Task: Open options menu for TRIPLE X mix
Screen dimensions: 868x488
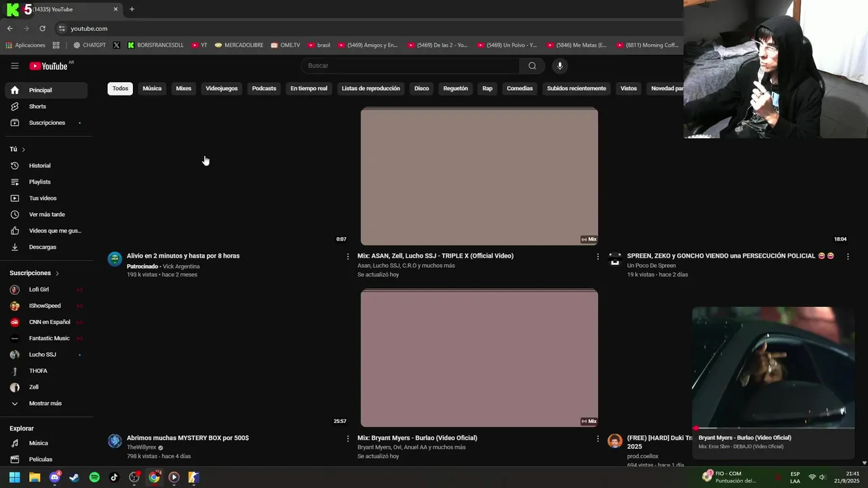Action: pos(597,256)
